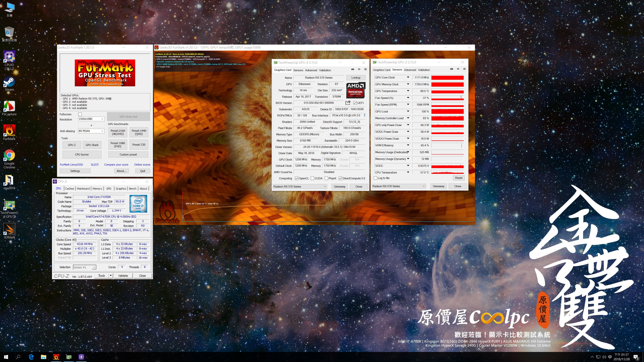This screenshot has width=644, height=362.
Task: Open taskbar search magnifier
Action: tap(18, 357)
